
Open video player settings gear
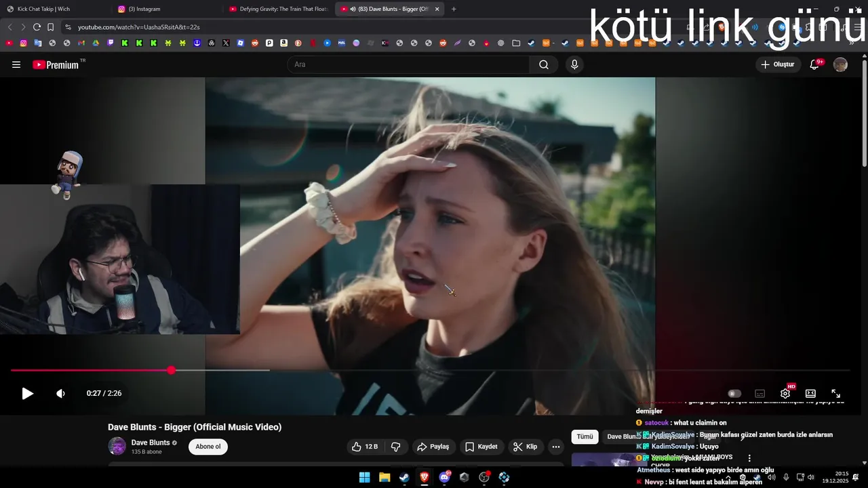785,393
